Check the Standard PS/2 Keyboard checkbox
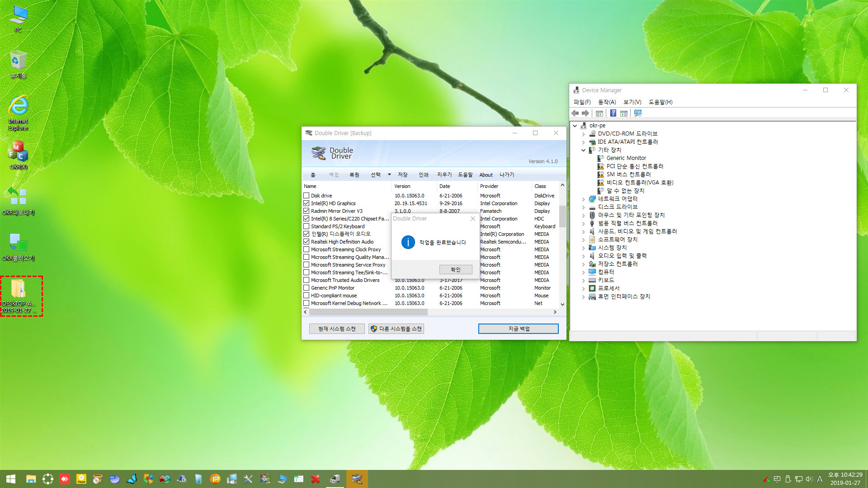The image size is (868, 488). [307, 226]
